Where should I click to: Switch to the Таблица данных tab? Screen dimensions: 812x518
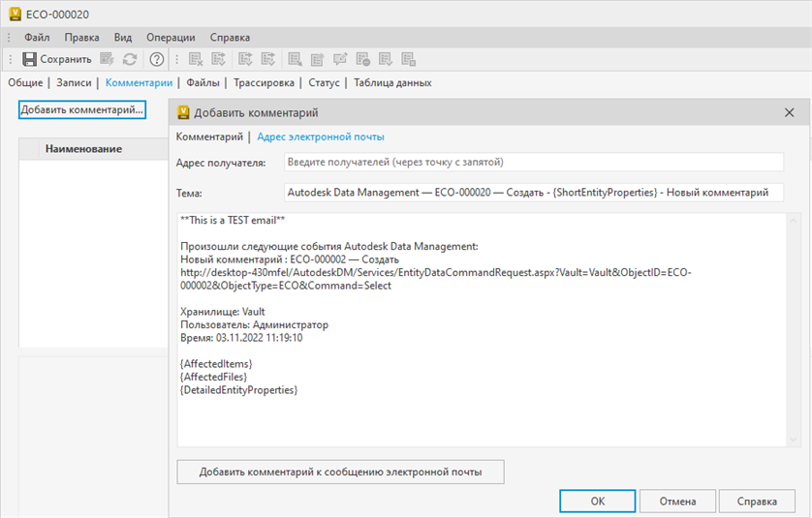[392, 83]
